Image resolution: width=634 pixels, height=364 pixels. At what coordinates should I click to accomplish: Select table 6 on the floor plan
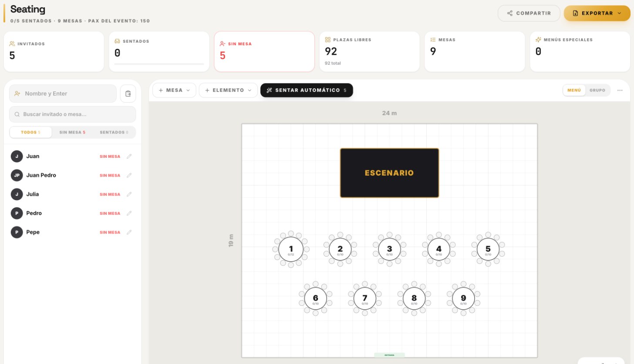coord(315,298)
